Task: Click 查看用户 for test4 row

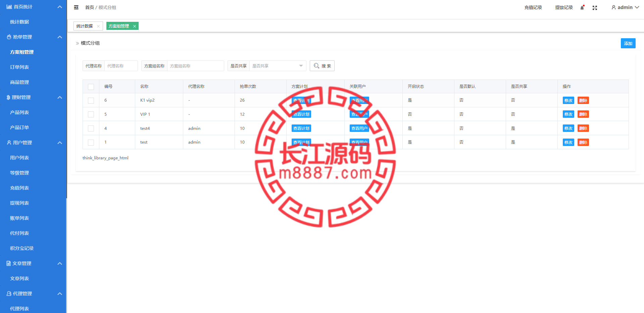Action: coord(359,128)
